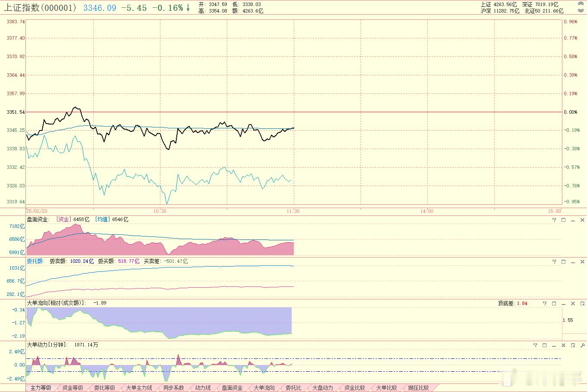
Task: Click the 大单流向[相对(成交额)] title
Action: pos(56,303)
